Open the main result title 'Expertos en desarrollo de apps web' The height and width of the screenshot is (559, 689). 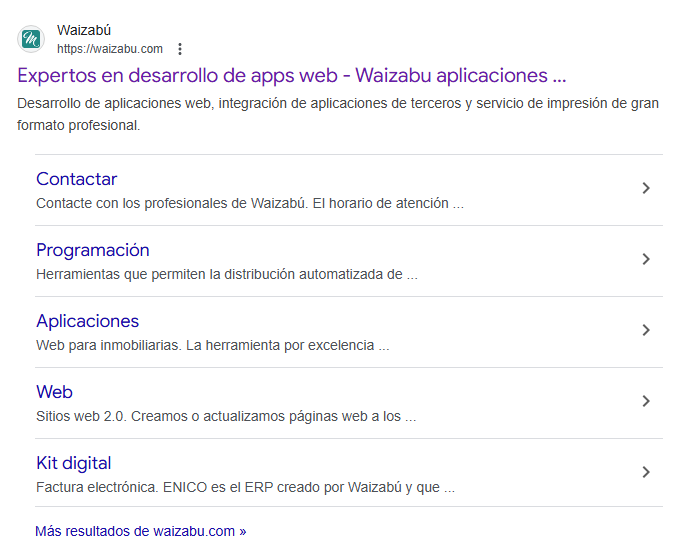292,76
